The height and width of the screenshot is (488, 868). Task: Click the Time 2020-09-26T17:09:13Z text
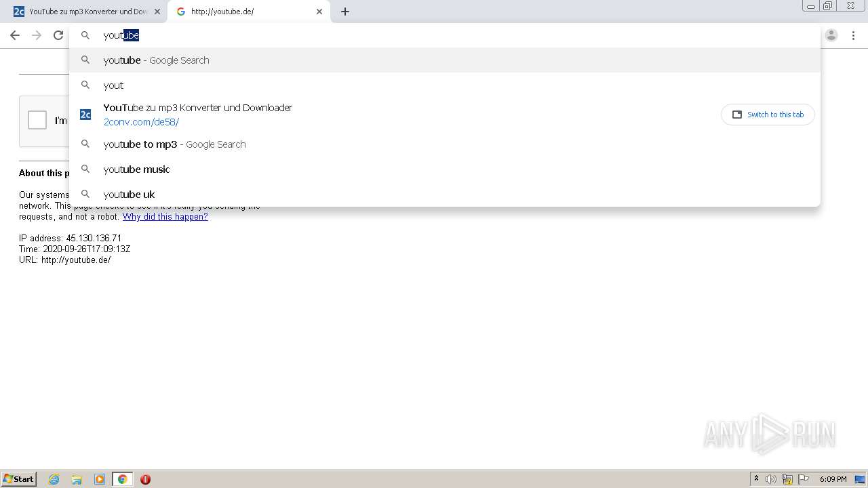75,249
